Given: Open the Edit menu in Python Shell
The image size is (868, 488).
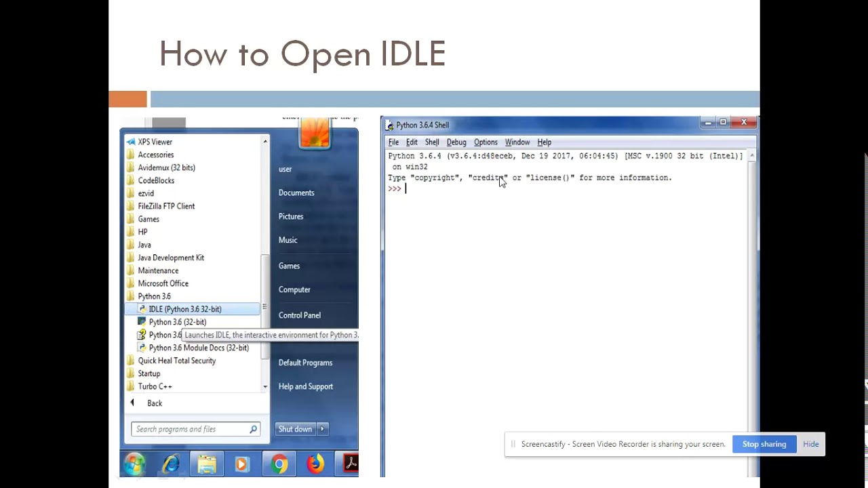Looking at the screenshot, I should pyautogui.click(x=412, y=142).
